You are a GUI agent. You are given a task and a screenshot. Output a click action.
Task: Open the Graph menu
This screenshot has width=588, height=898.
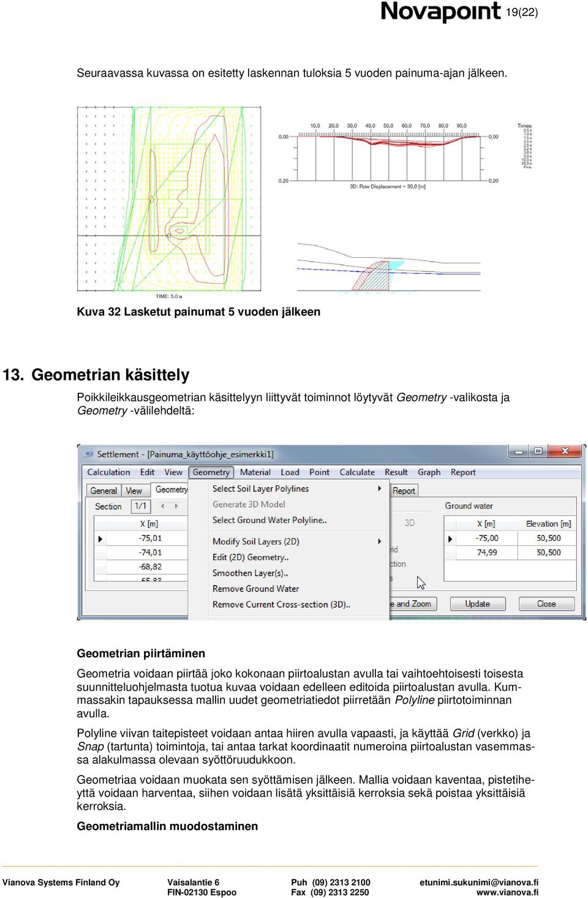coord(429,472)
